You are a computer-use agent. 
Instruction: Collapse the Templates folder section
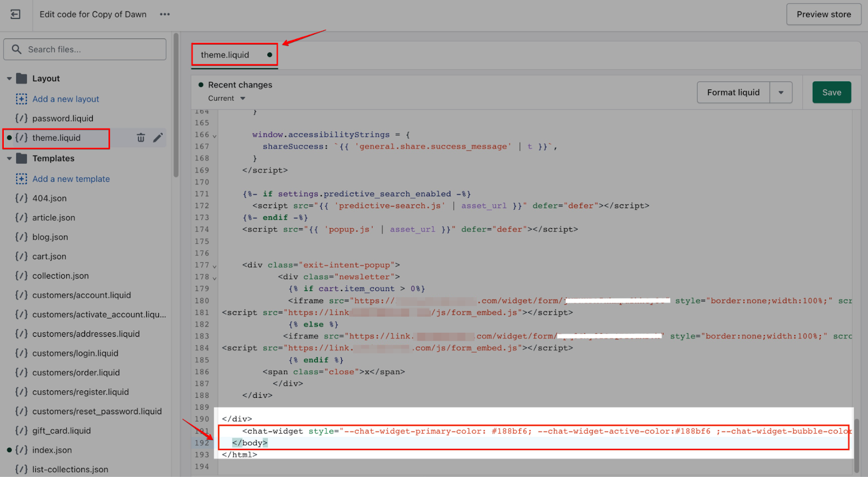(x=9, y=159)
